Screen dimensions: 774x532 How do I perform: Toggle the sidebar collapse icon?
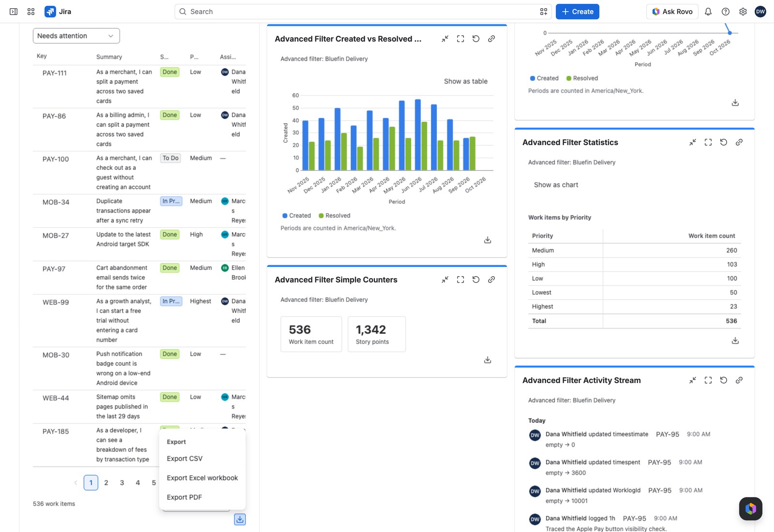tap(14, 12)
